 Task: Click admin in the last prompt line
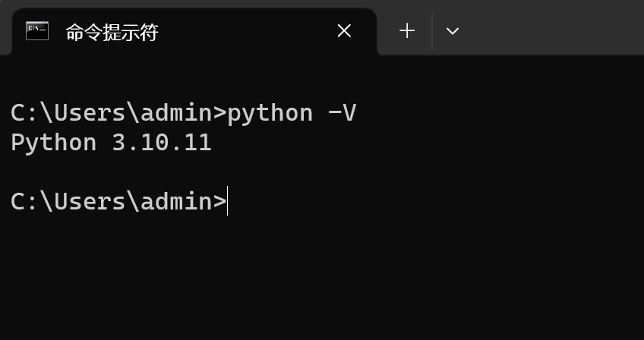(177, 202)
